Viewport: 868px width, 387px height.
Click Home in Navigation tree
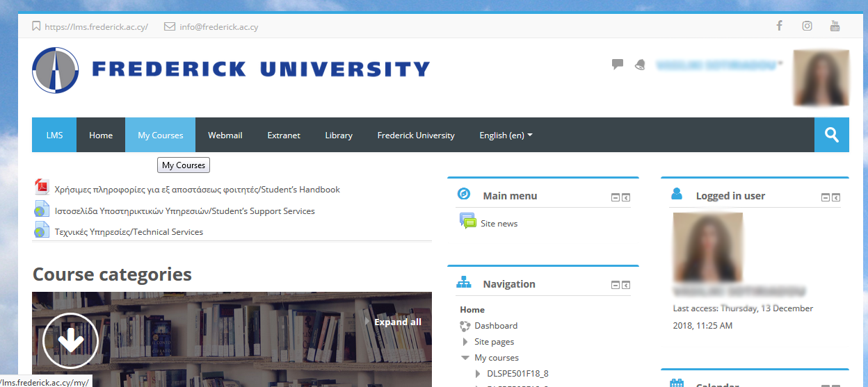tap(472, 309)
